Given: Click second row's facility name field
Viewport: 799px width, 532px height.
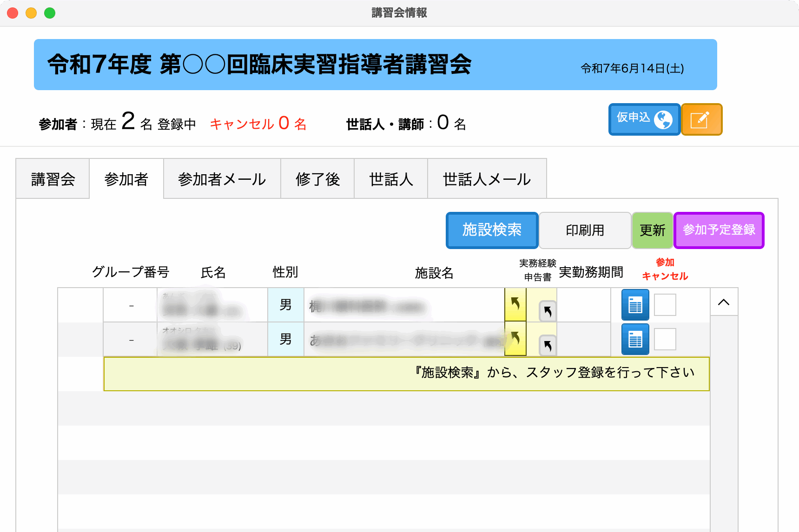Looking at the screenshot, I should pos(404,339).
